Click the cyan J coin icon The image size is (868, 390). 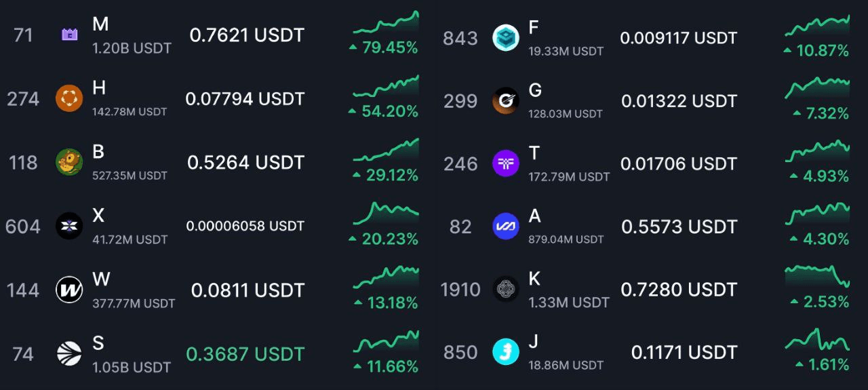[x=506, y=352]
